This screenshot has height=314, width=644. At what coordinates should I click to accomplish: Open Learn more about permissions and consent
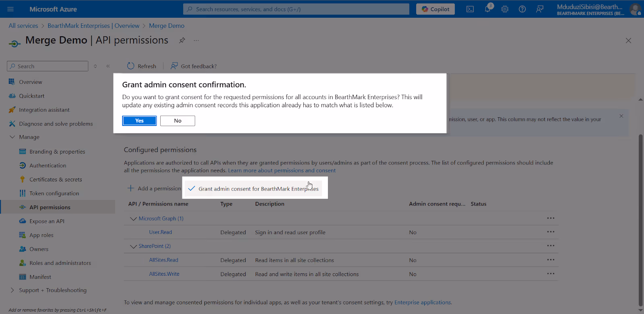coord(282,171)
